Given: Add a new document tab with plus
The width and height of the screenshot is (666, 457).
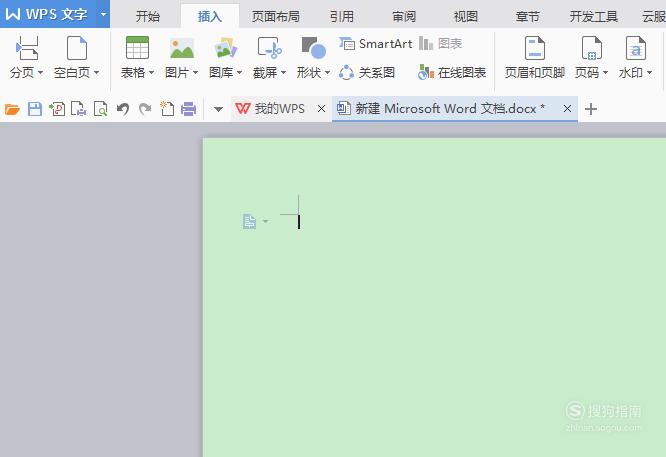Looking at the screenshot, I should click(591, 109).
